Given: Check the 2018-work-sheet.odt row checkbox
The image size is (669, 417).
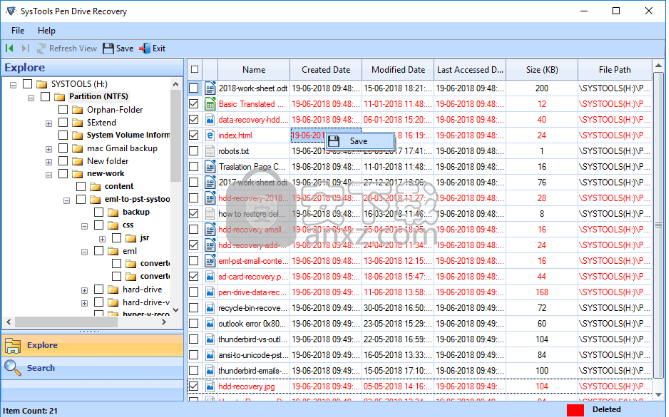Looking at the screenshot, I should point(194,88).
